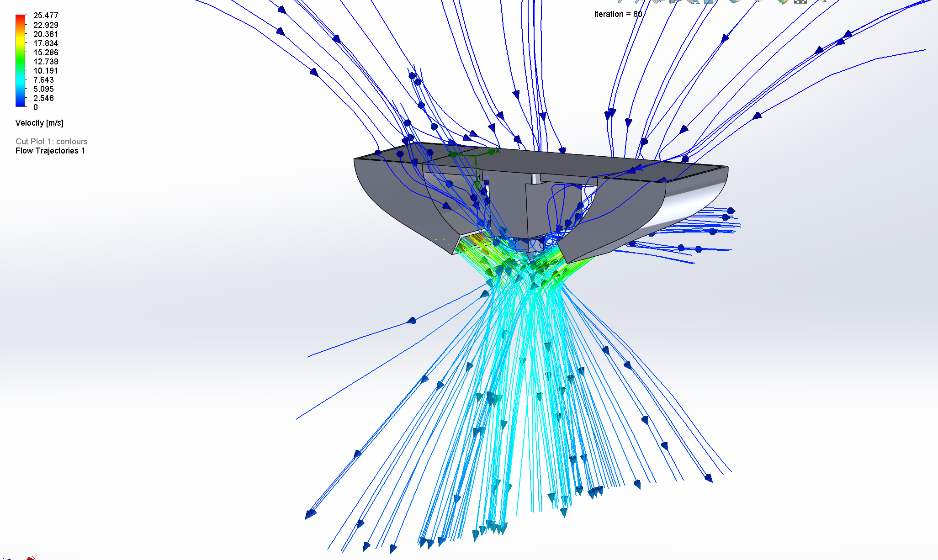
Task: Select the legend value 12.738
Action: tap(46, 62)
